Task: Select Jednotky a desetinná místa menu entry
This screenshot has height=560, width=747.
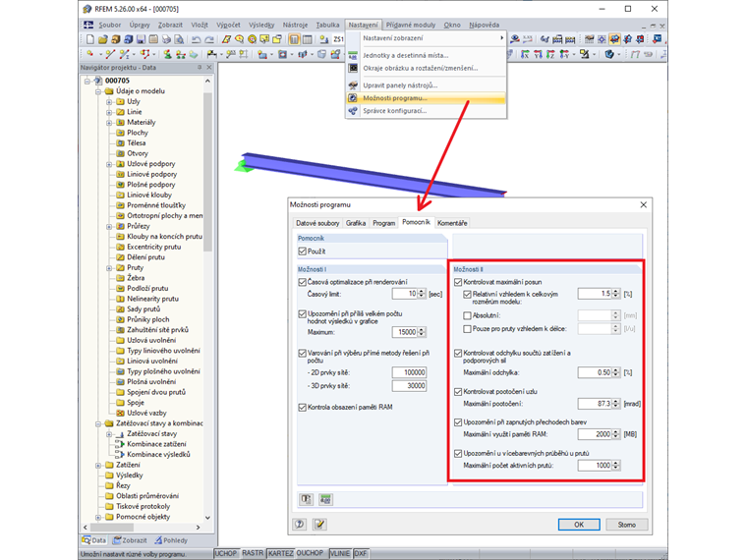Action: point(405,55)
